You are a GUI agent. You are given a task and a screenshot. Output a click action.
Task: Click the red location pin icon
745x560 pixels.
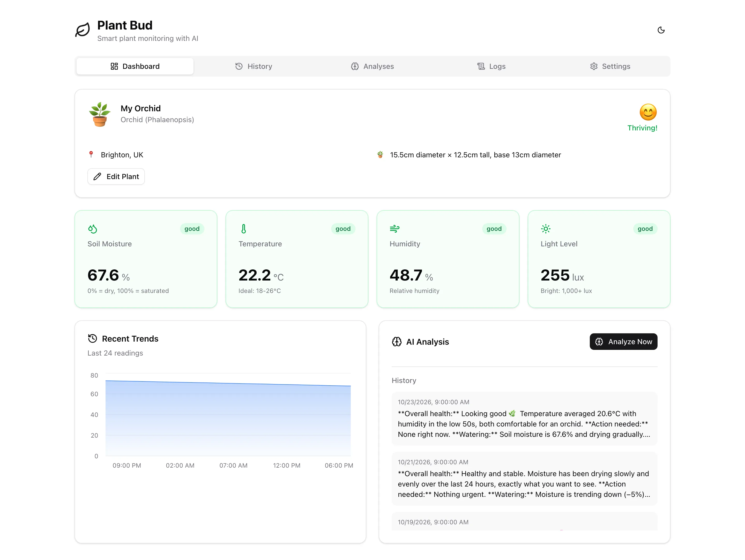(x=91, y=155)
